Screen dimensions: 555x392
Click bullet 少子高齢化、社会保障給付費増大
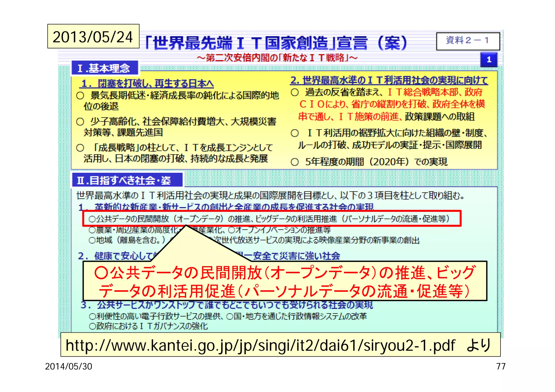[x=176, y=127]
